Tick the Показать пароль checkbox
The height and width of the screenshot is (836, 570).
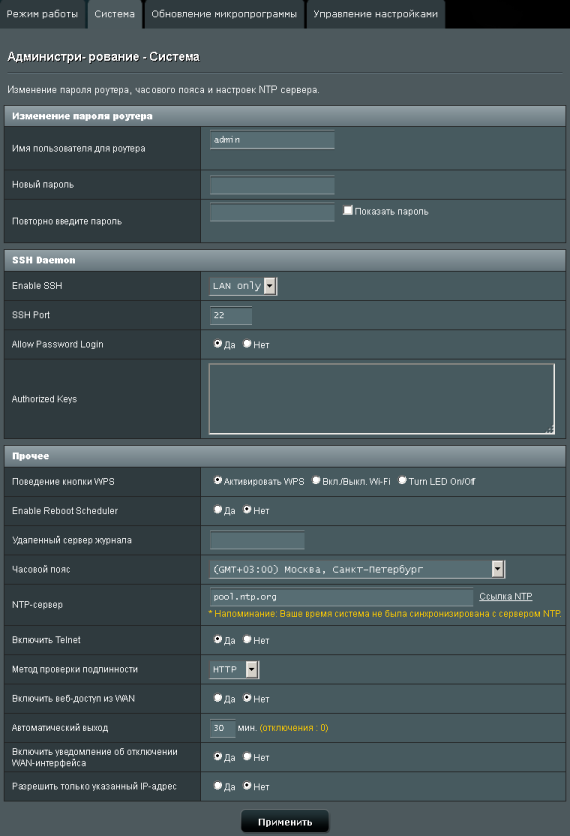pyautogui.click(x=348, y=211)
